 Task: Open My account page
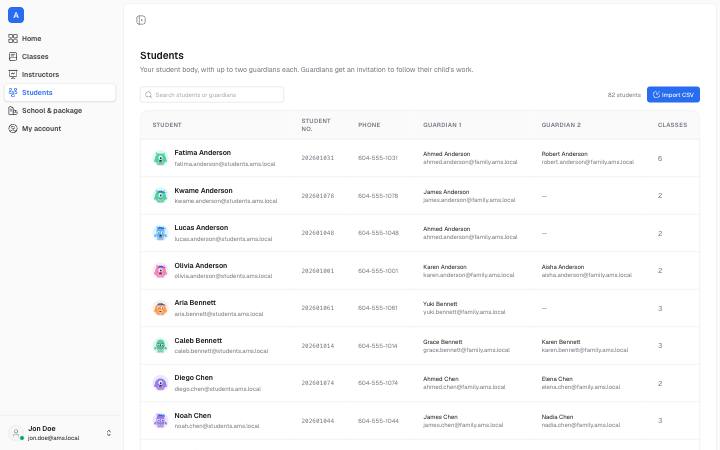point(60,129)
